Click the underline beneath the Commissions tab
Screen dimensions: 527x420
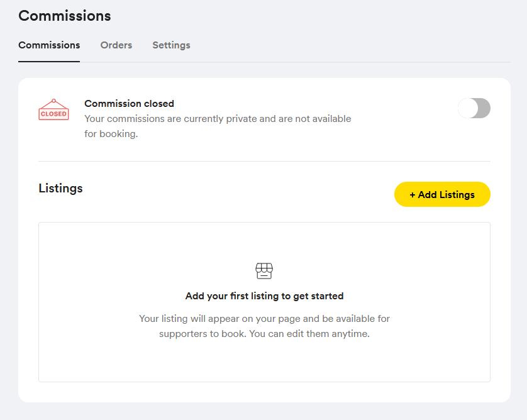[49, 62]
